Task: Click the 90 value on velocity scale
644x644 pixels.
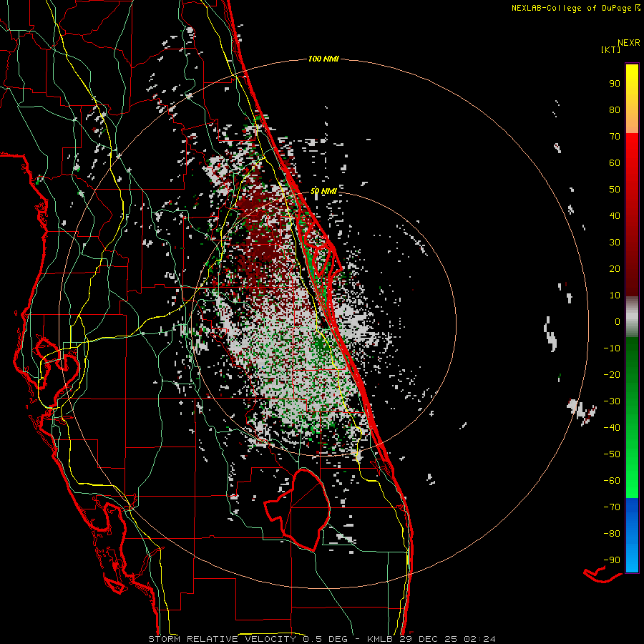Action: (x=615, y=84)
